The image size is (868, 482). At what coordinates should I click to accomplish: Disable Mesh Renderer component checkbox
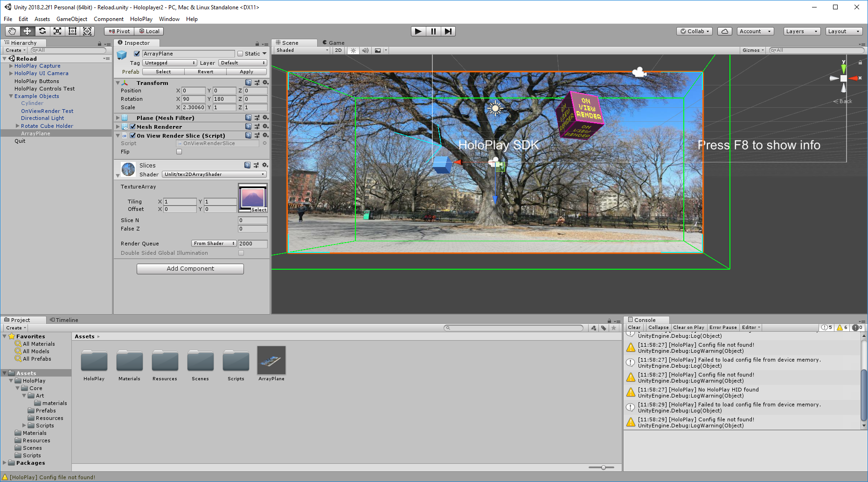coord(133,126)
